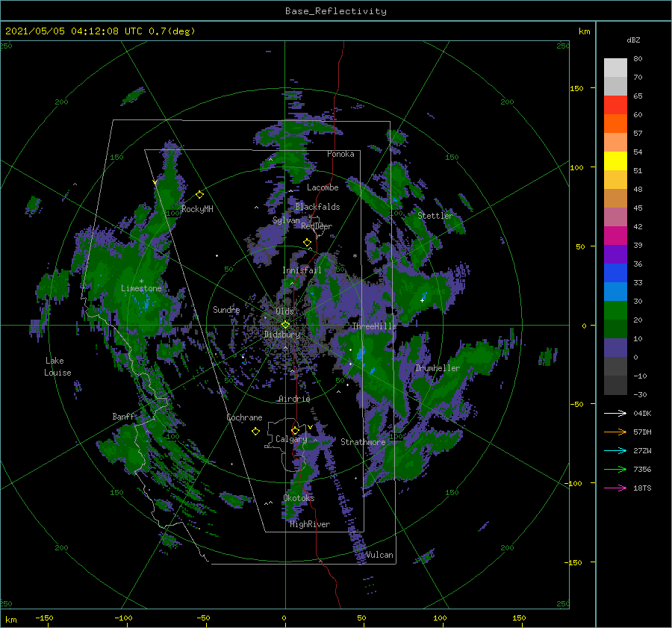Screen dimensions: 672x628
Task: Click the light blue swatch between 33 and 30 dBZ
Action: [x=615, y=292]
